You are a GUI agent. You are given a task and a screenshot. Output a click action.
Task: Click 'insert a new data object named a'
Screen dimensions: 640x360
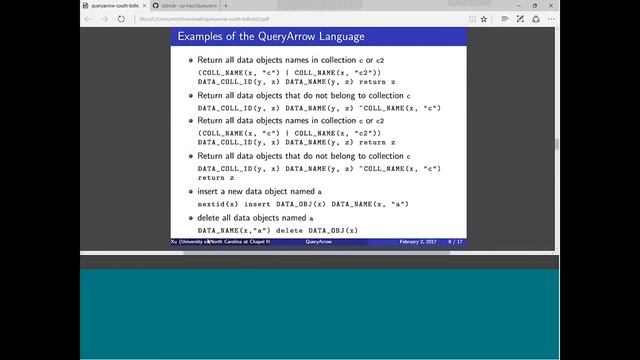point(259,191)
